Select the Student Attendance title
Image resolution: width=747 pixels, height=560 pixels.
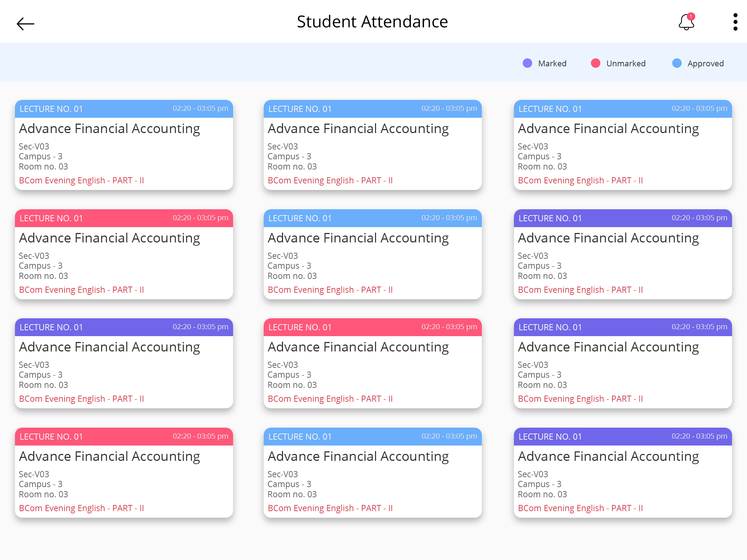(x=373, y=22)
